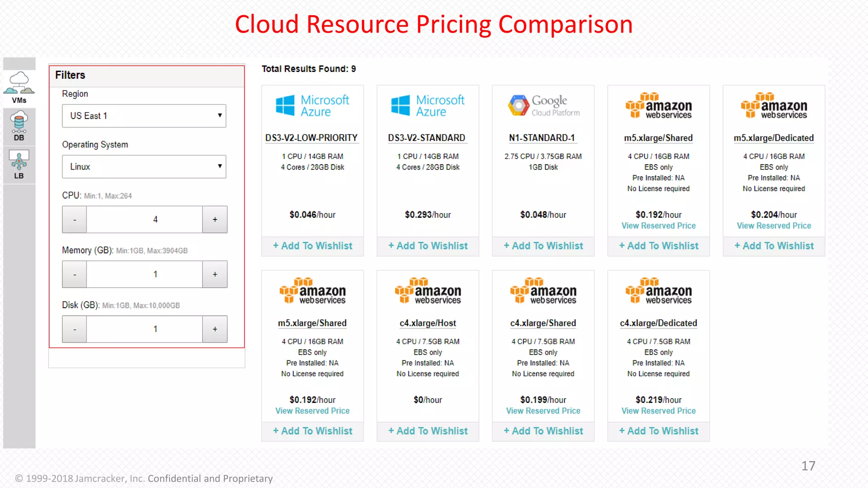The height and width of the screenshot is (488, 868).
Task: Click AWS logo on m5.xlarge/Dedicated card
Action: tap(774, 105)
